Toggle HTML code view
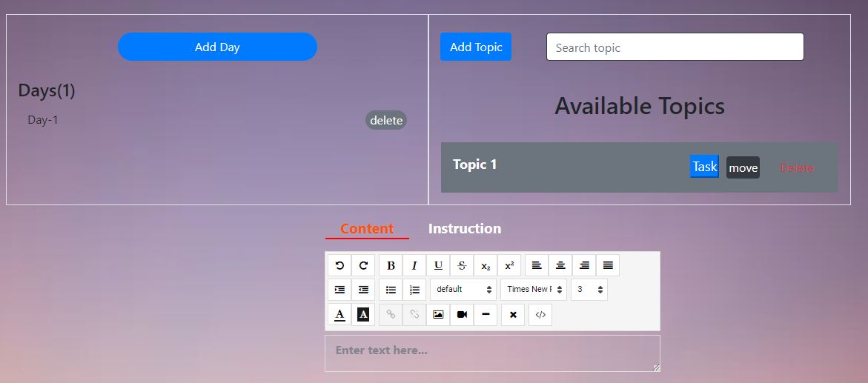 540,314
